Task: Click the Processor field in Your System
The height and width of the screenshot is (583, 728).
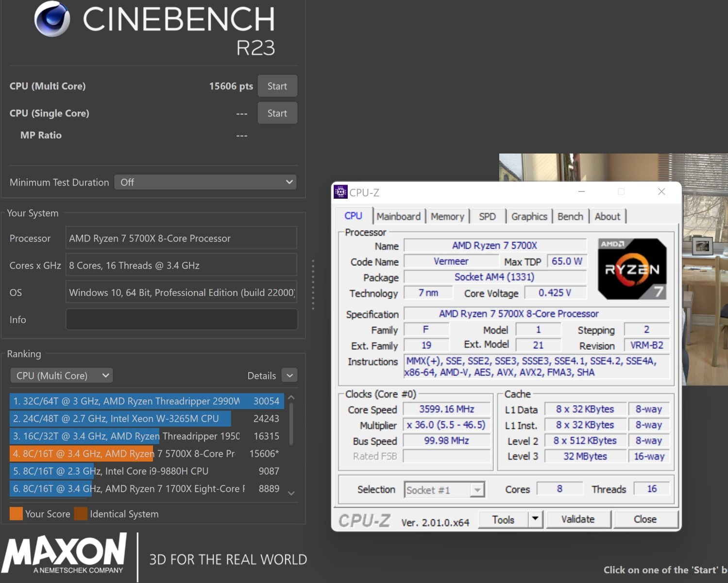Action: click(181, 238)
